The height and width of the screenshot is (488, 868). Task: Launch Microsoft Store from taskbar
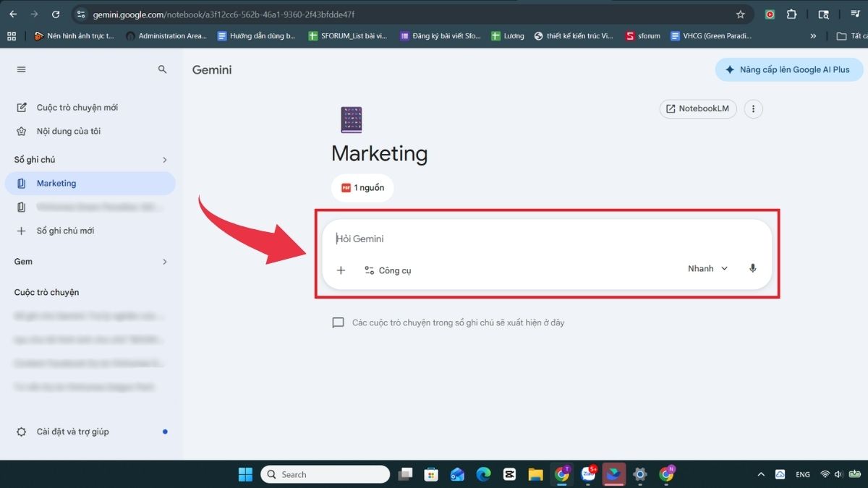tap(431, 474)
